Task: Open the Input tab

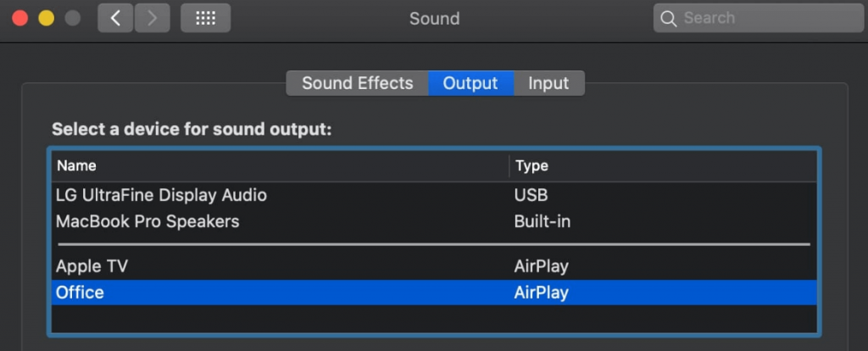Action: (548, 83)
